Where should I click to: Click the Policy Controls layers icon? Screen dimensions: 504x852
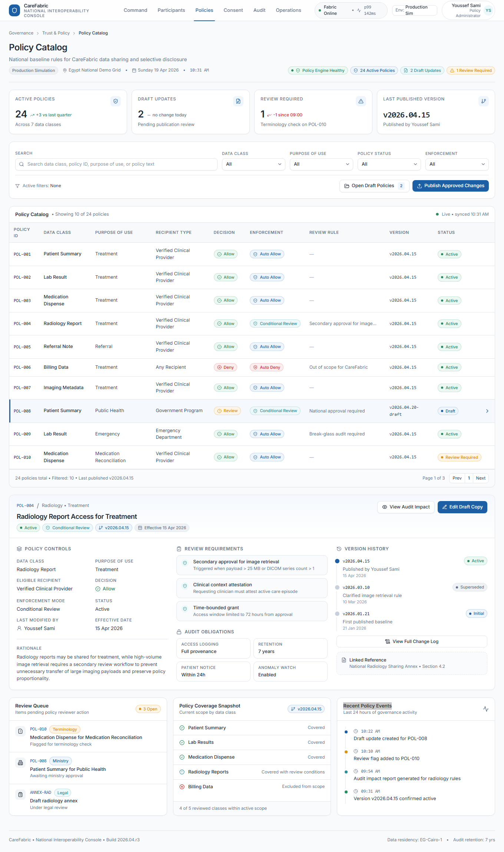tap(19, 549)
